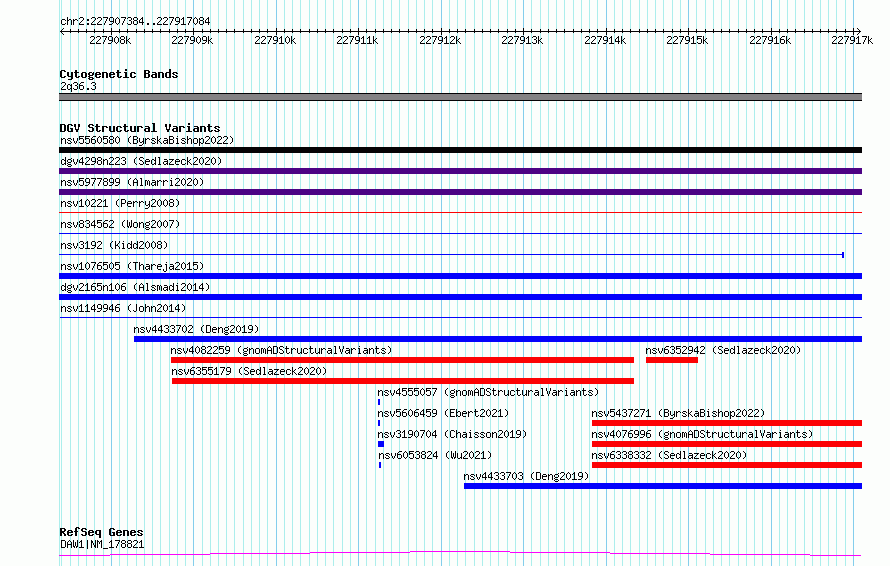
Task: Select the blue dgv2165n106 variant bar
Action: pos(460,297)
